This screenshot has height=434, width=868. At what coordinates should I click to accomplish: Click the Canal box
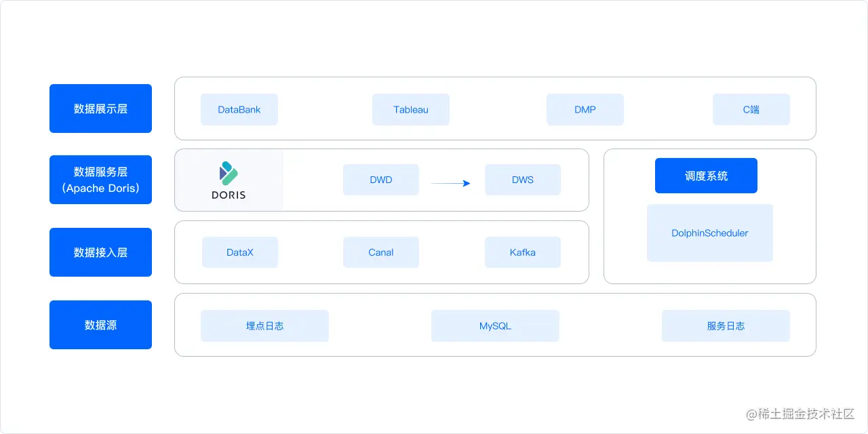381,252
